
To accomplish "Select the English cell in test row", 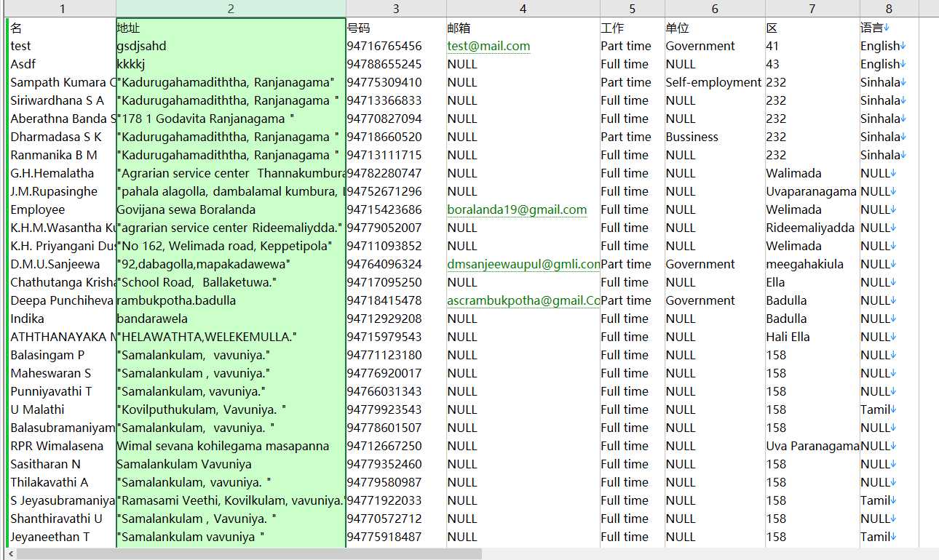I will [x=889, y=46].
